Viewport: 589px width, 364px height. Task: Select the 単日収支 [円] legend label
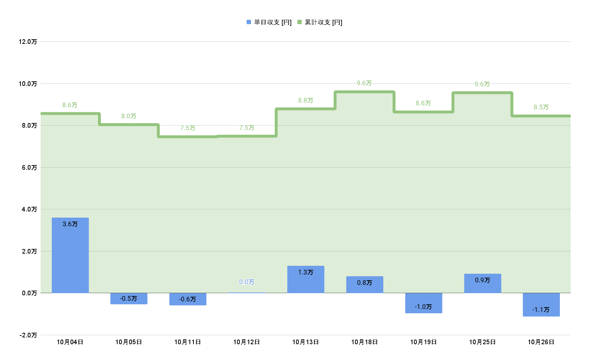273,22
